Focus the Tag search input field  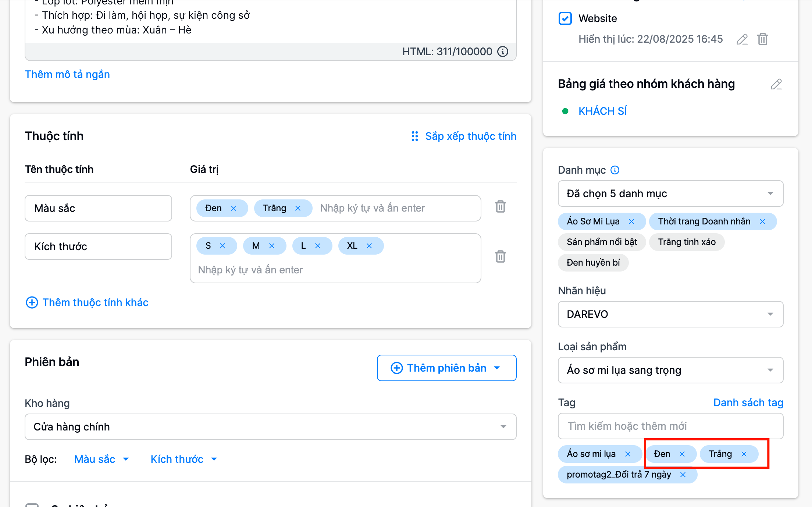tap(670, 426)
